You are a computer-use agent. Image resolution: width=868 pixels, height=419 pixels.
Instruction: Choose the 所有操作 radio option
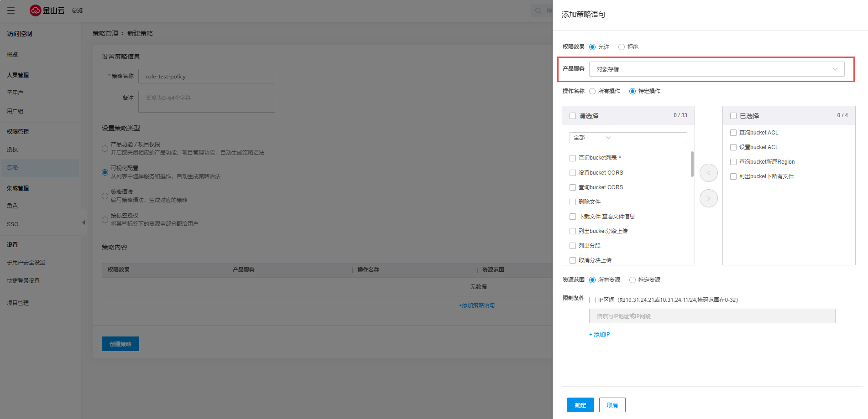[592, 91]
